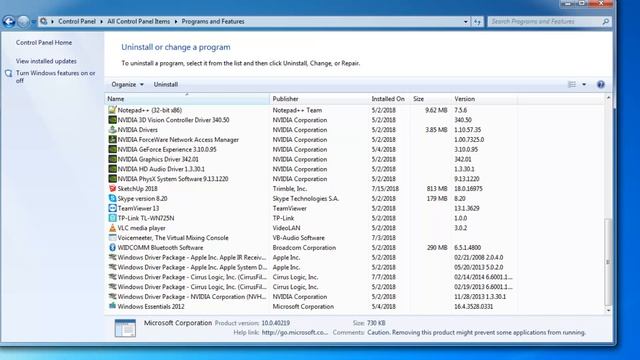
Task: Open Control Panel Home link
Action: tap(44, 42)
